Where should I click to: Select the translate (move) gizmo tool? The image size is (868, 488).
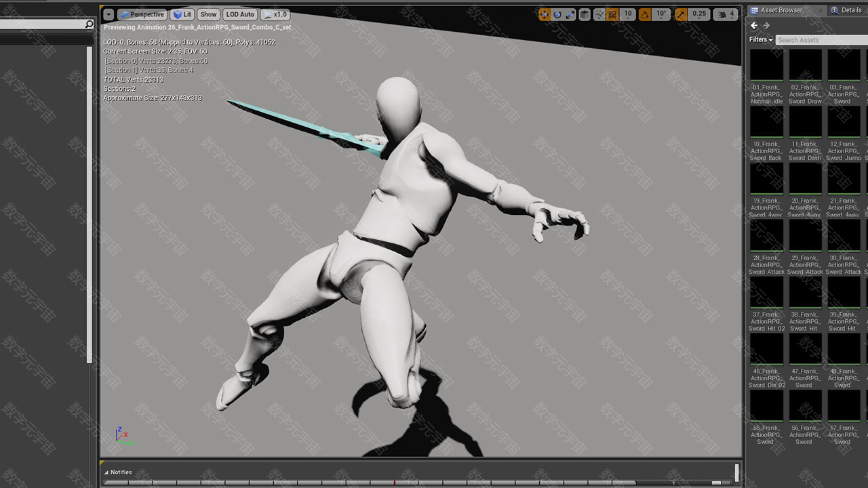tap(545, 14)
